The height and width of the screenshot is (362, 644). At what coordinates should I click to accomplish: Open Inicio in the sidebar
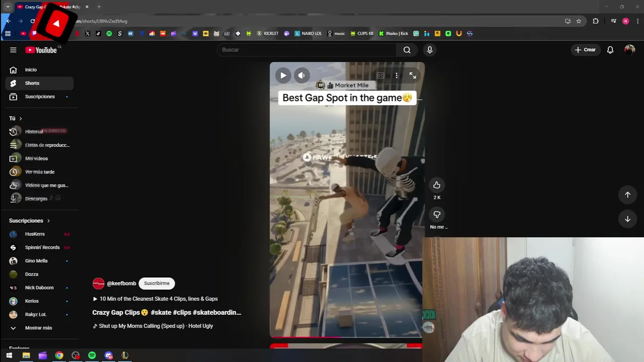tap(39, 70)
